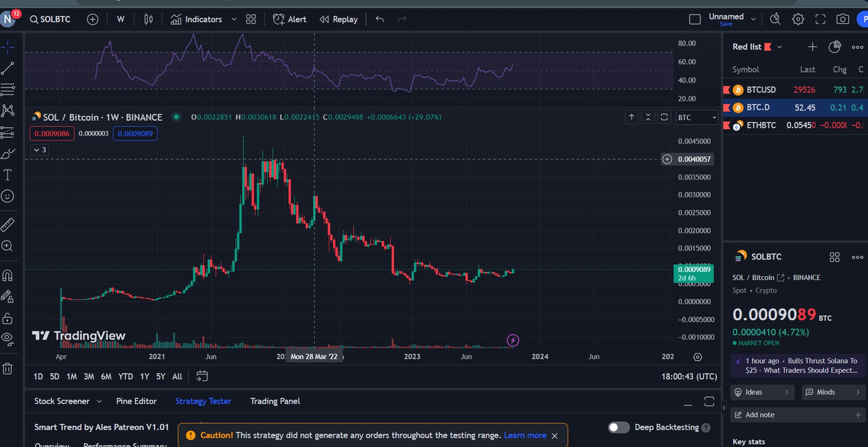Toggle hide all drawings eye icon
Image resolution: width=868 pixels, height=447 pixels.
click(x=7, y=338)
